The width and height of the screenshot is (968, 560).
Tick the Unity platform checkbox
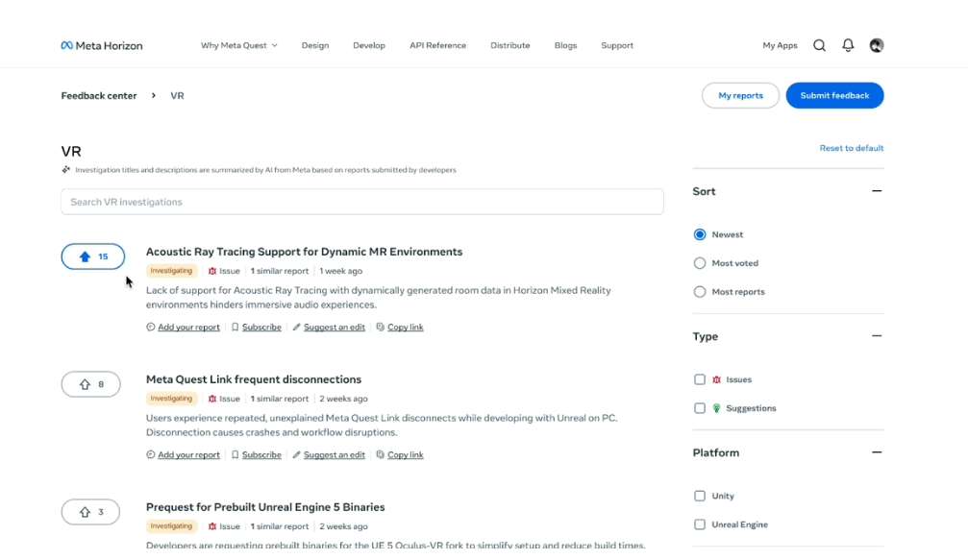tap(700, 496)
